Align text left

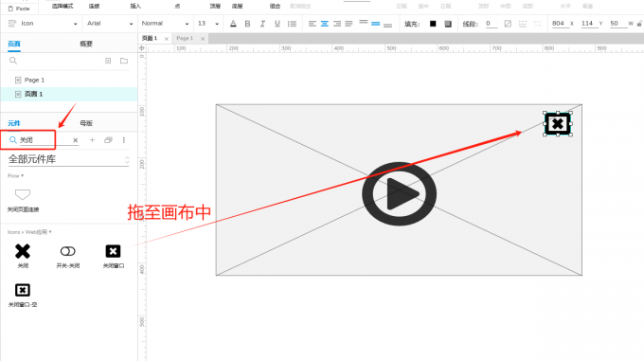[x=313, y=24]
